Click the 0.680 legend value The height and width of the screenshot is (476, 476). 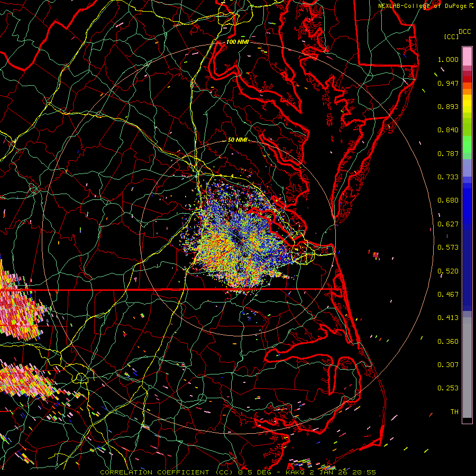[448, 200]
